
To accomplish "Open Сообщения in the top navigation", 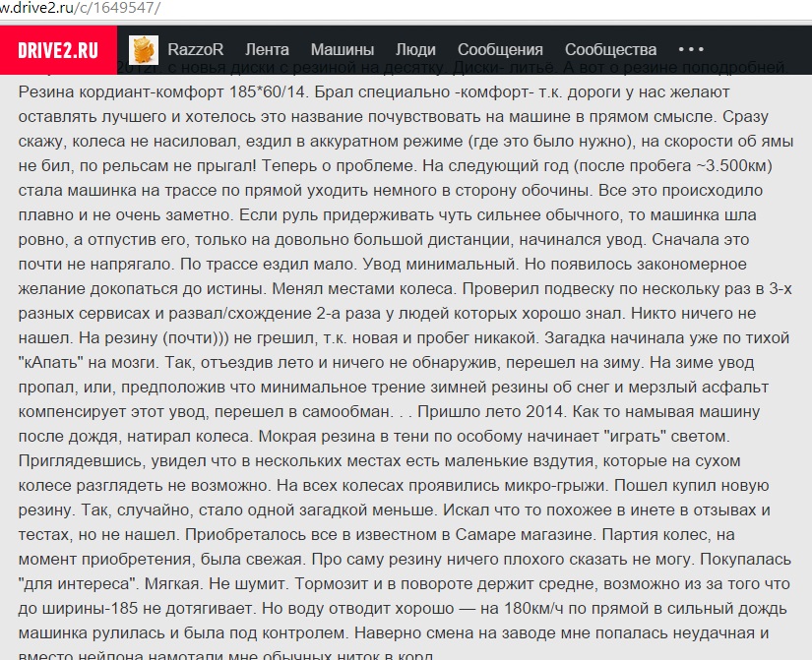I will coord(500,49).
